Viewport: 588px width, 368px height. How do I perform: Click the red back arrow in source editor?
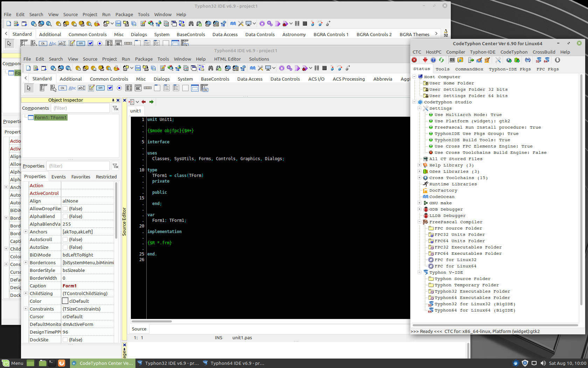point(143,102)
